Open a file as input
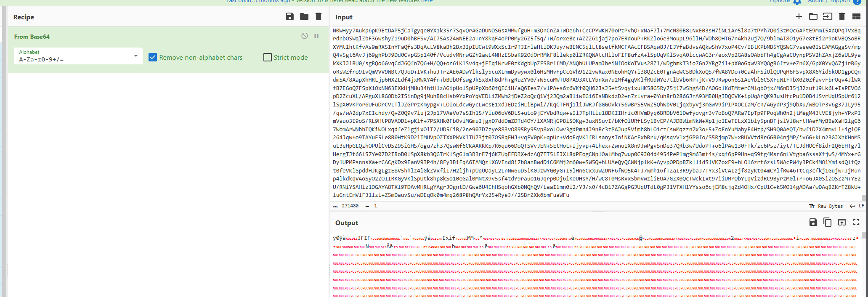Viewport: 868px width, 297px height. [x=828, y=16]
